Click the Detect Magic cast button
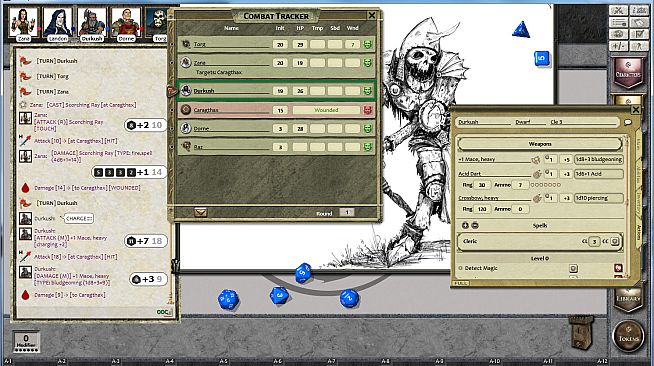The image size is (654, 366). [574, 268]
